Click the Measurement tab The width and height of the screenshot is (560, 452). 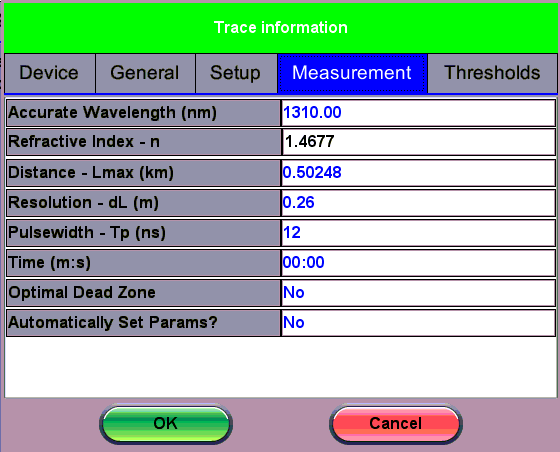click(x=352, y=73)
